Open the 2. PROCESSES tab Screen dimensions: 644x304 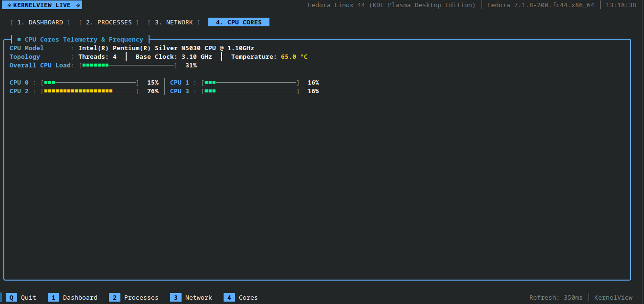click(x=109, y=22)
